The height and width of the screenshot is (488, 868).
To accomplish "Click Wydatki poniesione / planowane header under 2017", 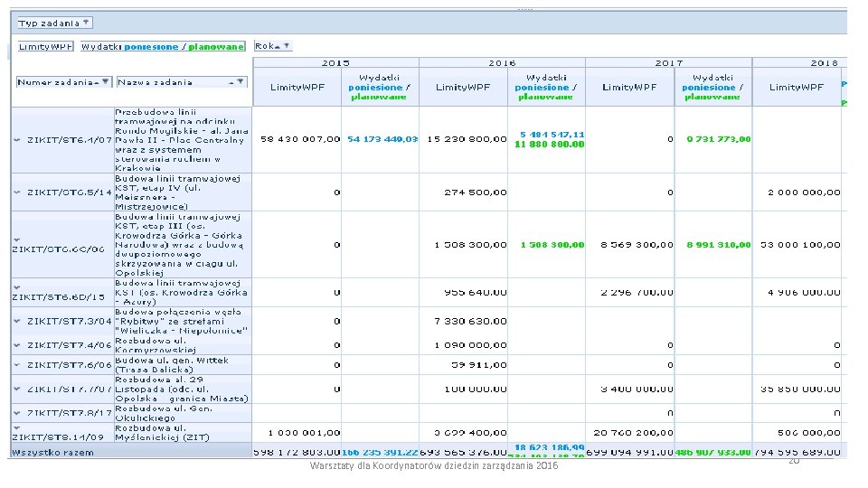I will [x=713, y=87].
